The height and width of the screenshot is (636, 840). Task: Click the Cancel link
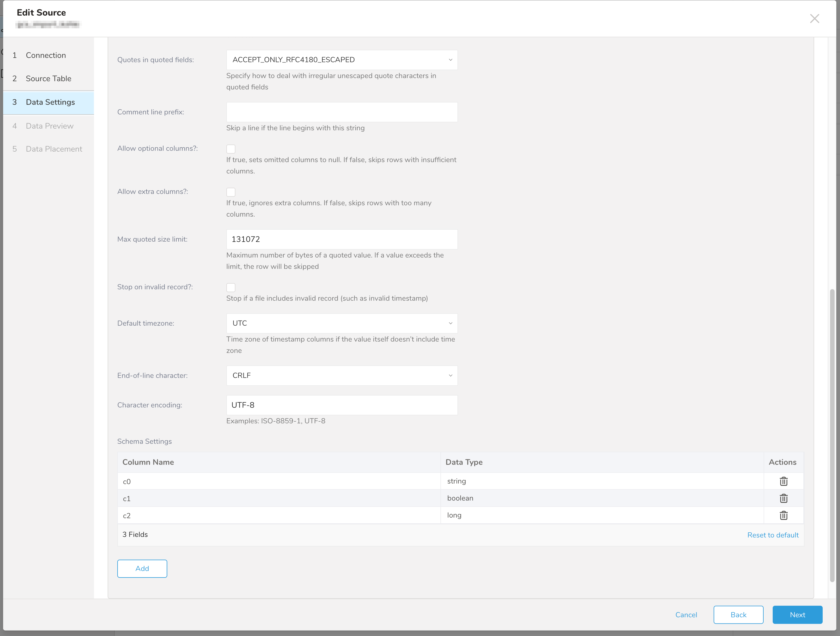pyautogui.click(x=686, y=615)
